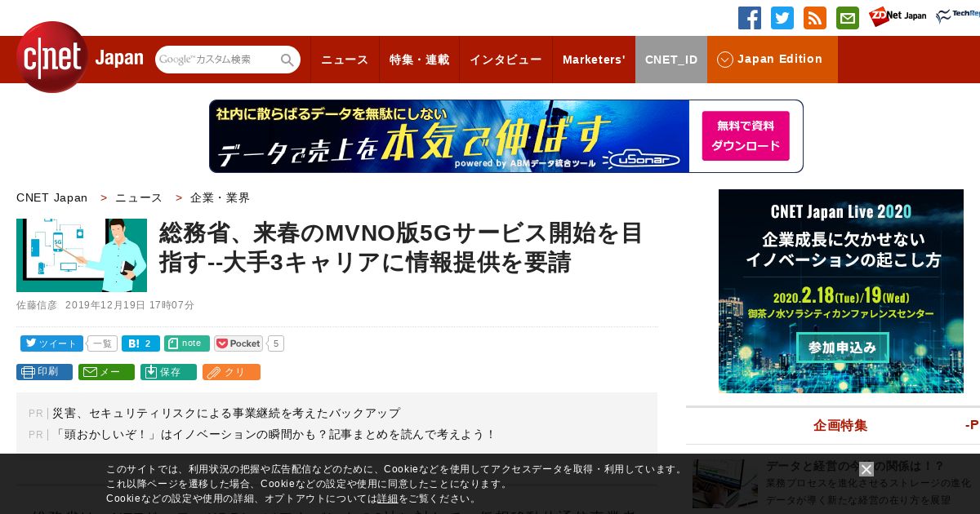Click the search magnifier icon
980x514 pixels.
click(287, 60)
